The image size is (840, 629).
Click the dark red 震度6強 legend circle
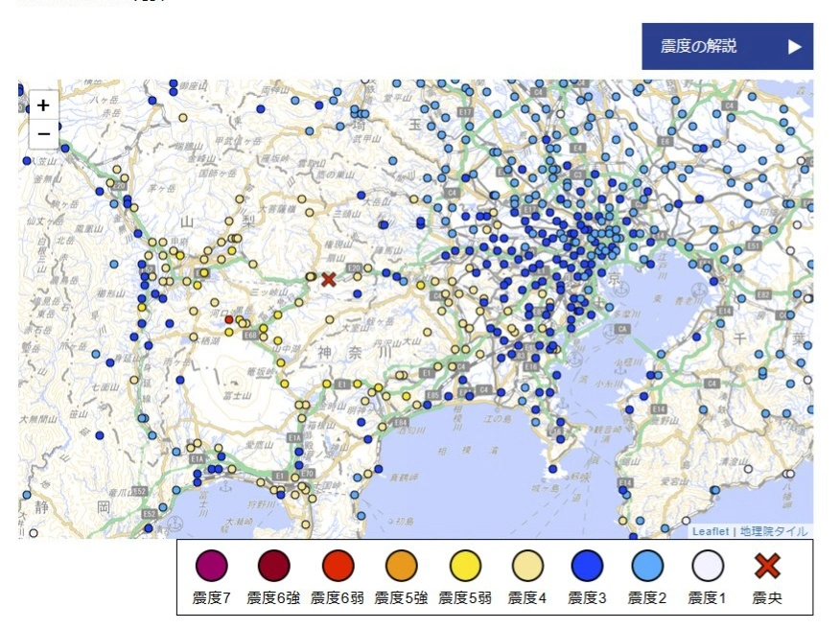tap(273, 566)
